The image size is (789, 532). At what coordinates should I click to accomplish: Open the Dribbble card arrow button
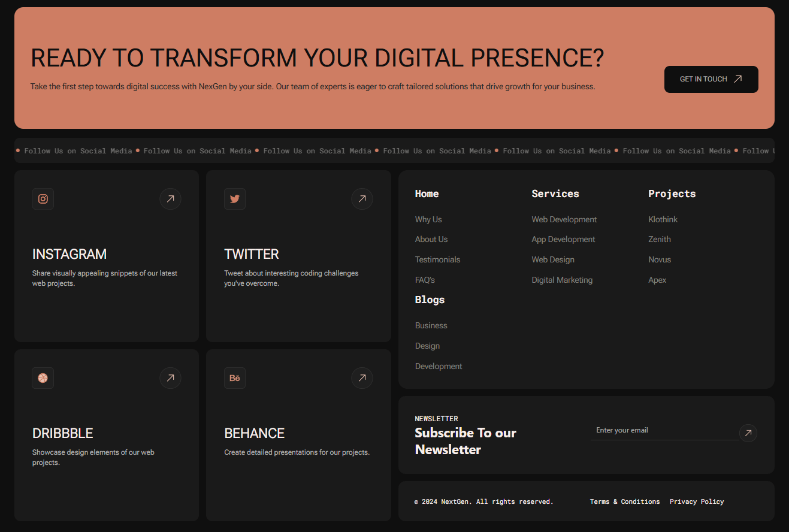[x=170, y=378]
